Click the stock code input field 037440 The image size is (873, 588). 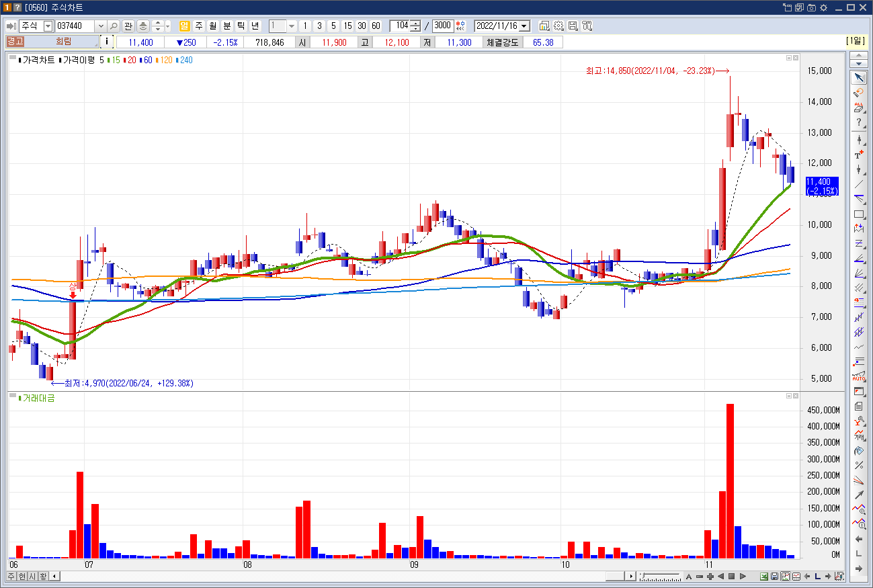click(76, 26)
